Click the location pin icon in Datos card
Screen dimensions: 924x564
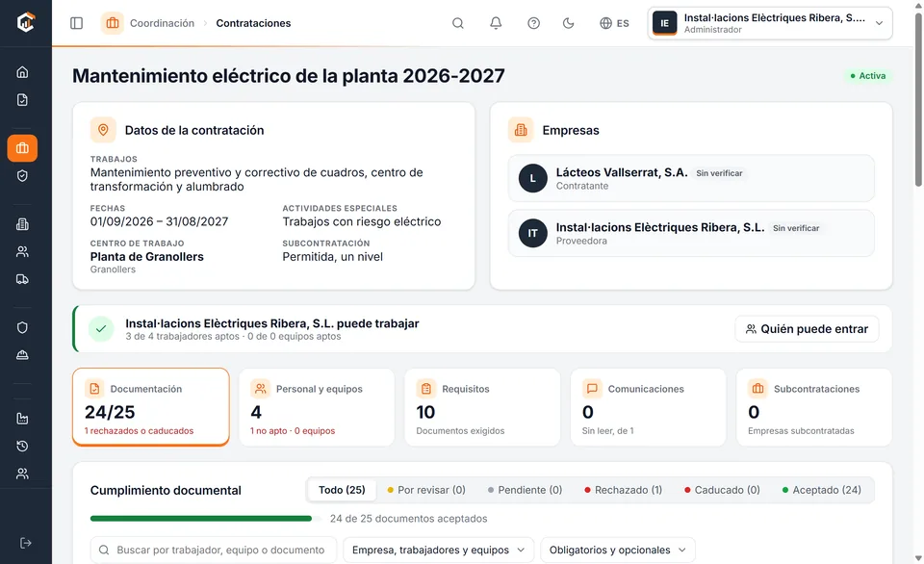[x=103, y=130]
